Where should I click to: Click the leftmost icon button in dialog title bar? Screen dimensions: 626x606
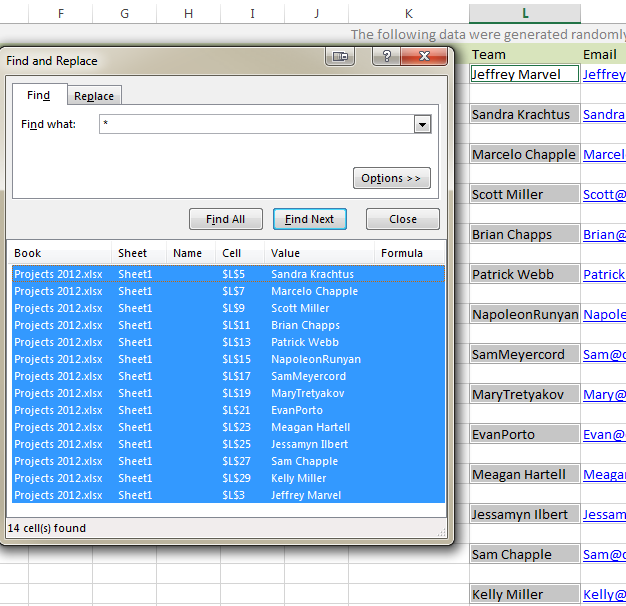point(340,57)
